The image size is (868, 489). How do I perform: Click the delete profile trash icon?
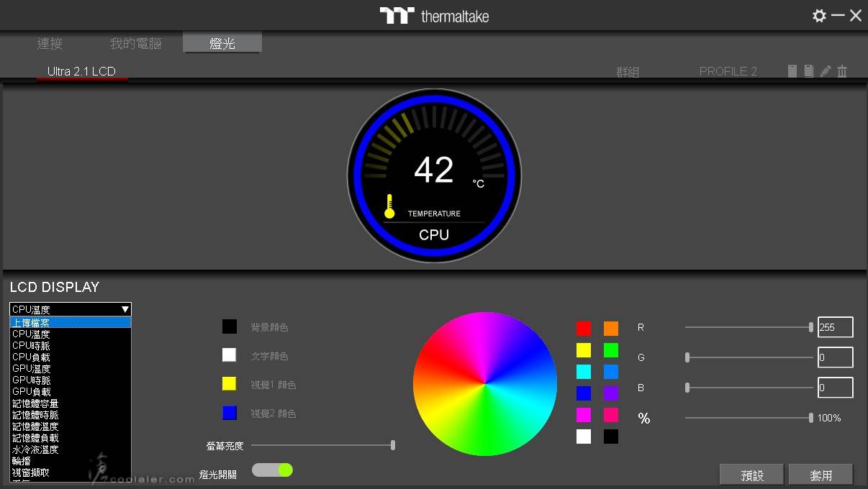(x=842, y=71)
